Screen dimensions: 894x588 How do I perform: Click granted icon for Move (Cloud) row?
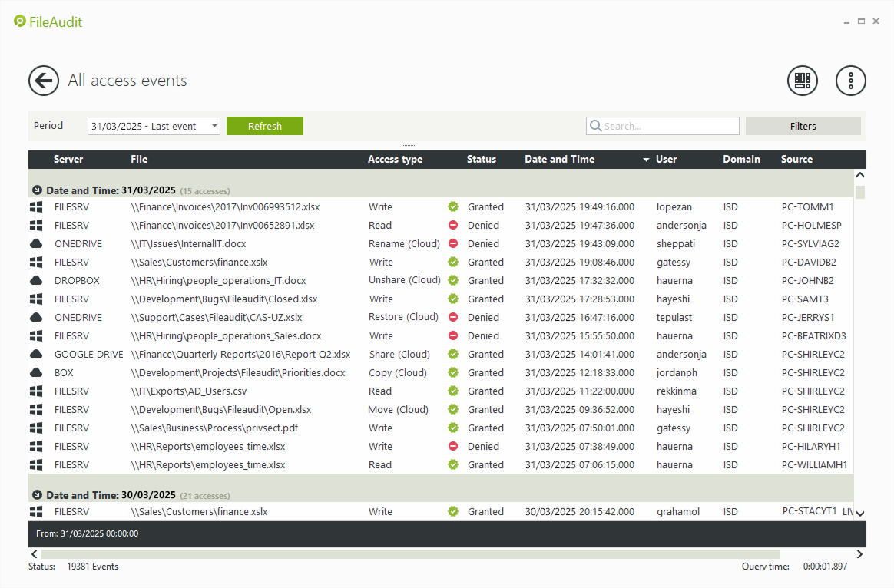click(x=453, y=409)
